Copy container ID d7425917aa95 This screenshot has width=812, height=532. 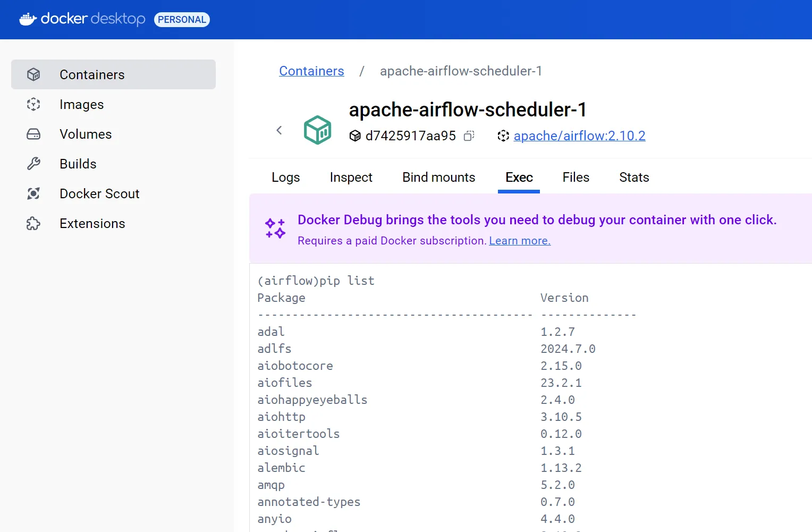[469, 136]
